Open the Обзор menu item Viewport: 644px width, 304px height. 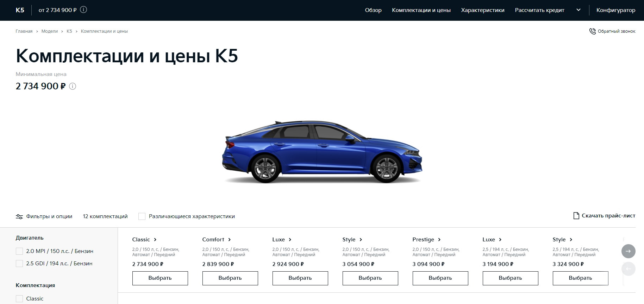[373, 10]
